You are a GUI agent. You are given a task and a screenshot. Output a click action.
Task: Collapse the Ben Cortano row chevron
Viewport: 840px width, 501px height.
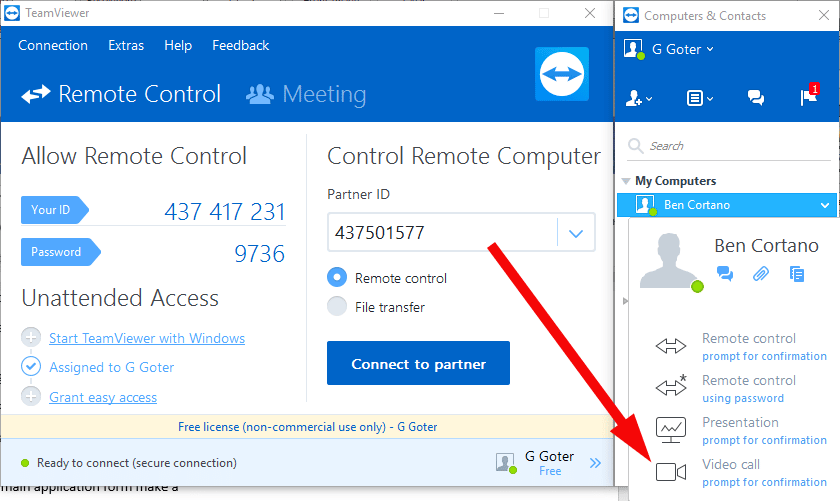(x=824, y=205)
